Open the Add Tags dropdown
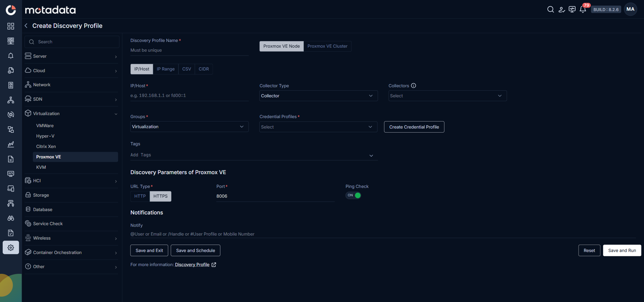The width and height of the screenshot is (644, 302). (254, 155)
